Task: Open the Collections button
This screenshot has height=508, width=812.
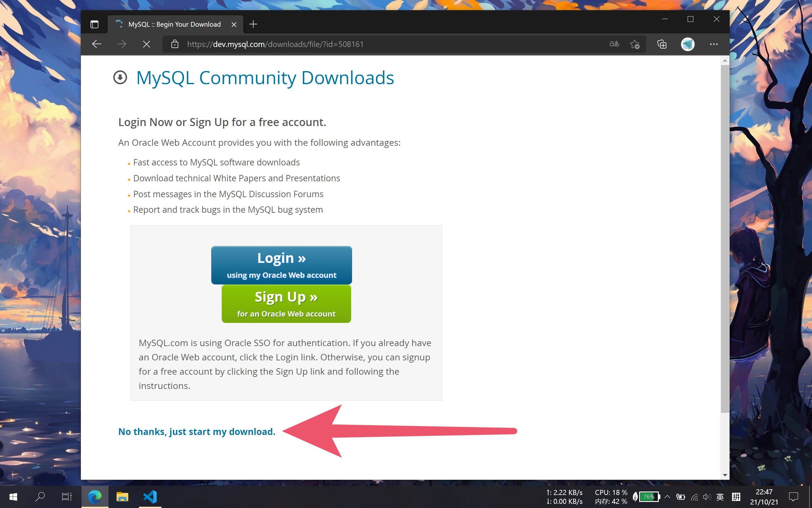Action: (x=662, y=44)
